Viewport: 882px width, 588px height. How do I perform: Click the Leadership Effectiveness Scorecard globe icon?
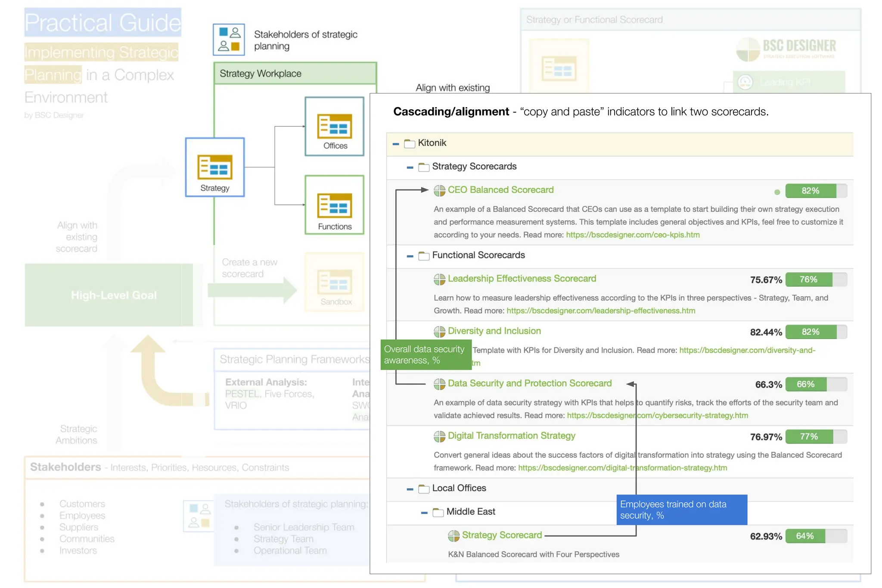[439, 279]
